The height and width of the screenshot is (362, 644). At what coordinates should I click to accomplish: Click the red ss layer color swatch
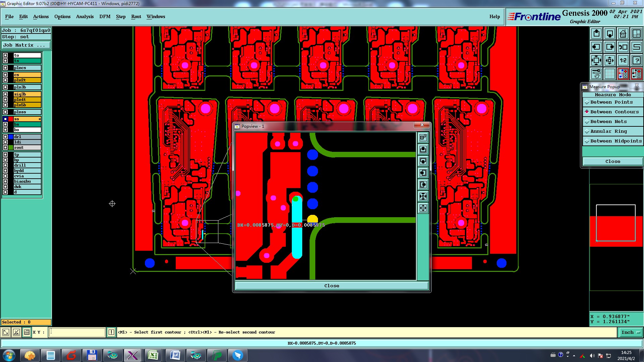pyautogui.click(x=11, y=119)
